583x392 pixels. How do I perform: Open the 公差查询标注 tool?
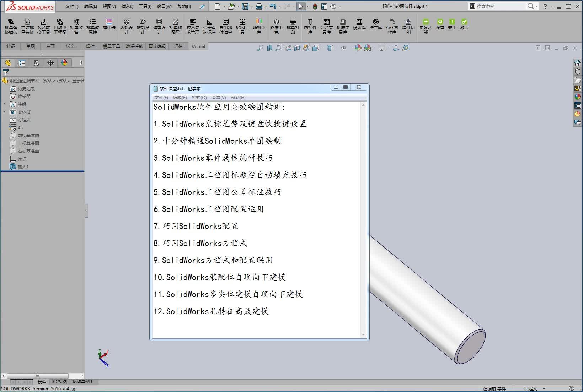(209, 27)
